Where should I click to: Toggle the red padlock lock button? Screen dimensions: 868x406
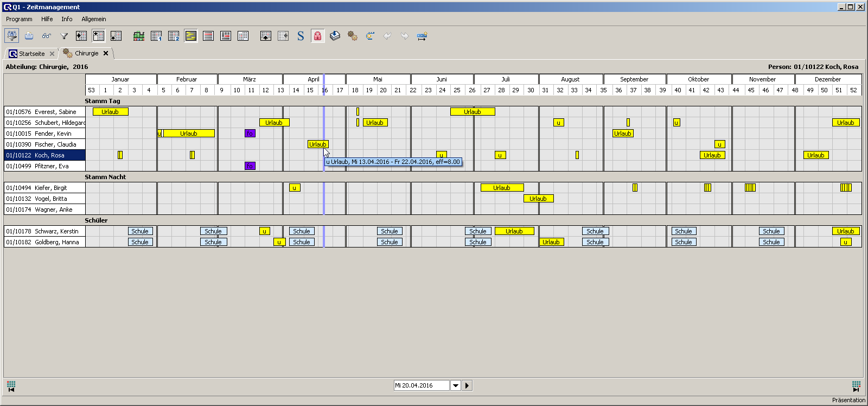pyautogui.click(x=317, y=36)
